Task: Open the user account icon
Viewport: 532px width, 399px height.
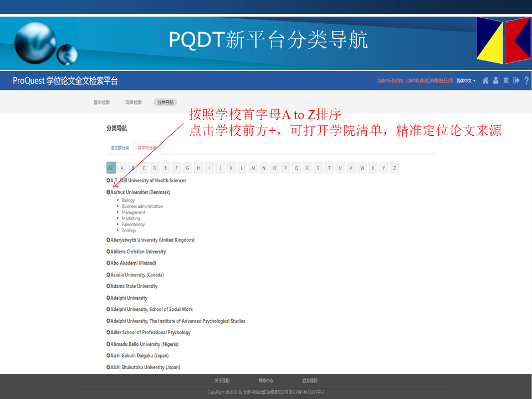Action: click(x=496, y=80)
